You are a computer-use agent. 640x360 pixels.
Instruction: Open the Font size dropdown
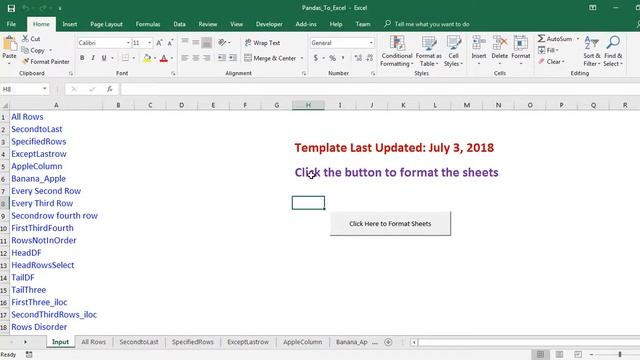[x=149, y=43]
